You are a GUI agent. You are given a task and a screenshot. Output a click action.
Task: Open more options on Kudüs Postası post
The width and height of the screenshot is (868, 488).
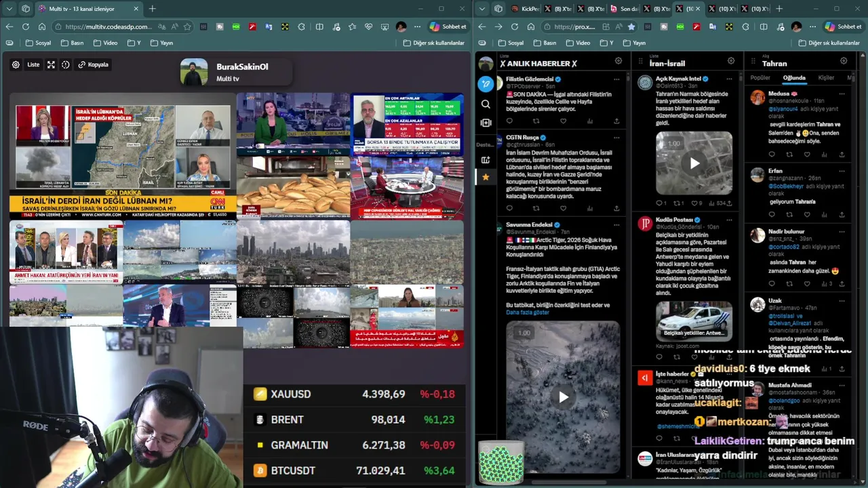point(730,220)
